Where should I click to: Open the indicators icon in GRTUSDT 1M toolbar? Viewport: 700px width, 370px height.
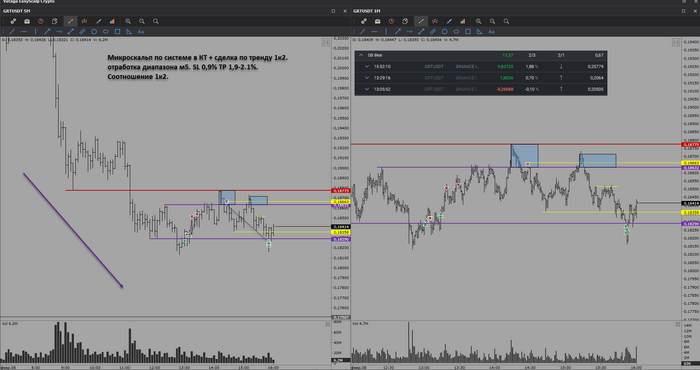point(434,21)
